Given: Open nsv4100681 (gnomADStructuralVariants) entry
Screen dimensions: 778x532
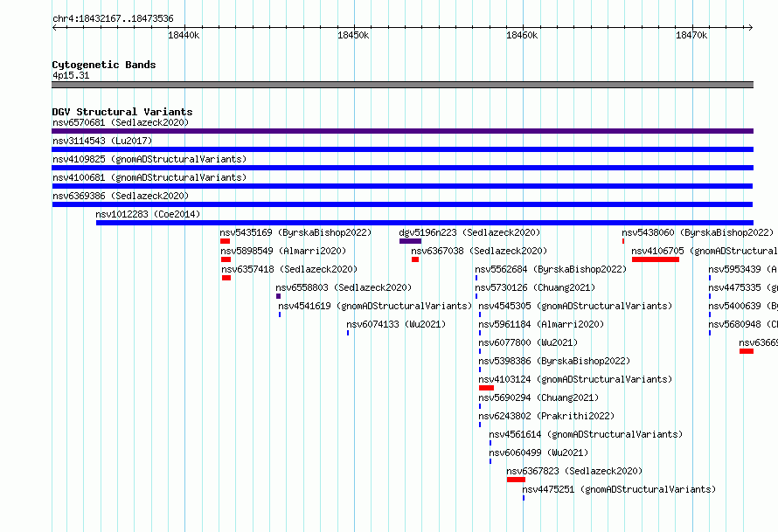Looking at the screenshot, I should coord(149,177).
